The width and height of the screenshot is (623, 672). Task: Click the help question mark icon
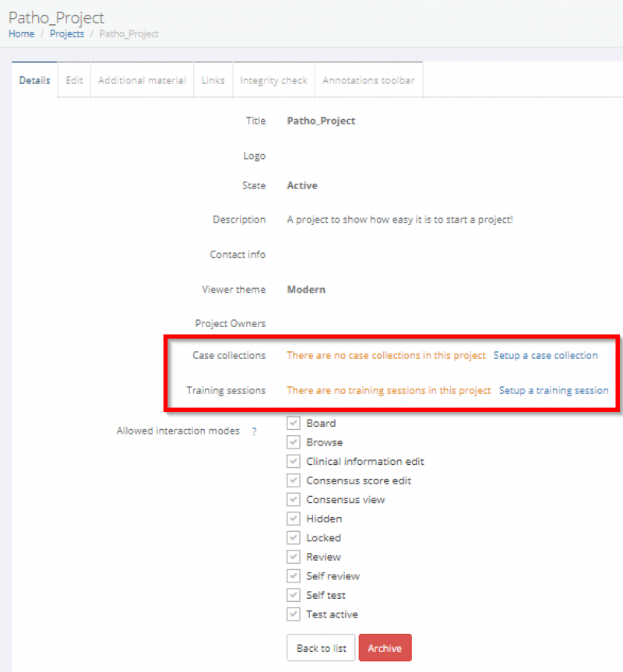click(254, 431)
